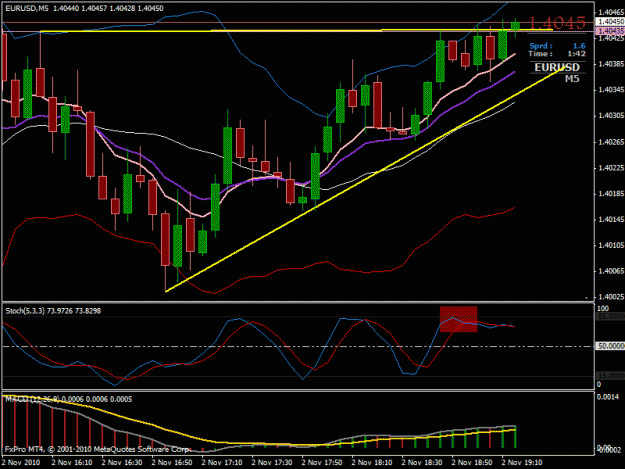Click the Stoch(5,3,3) indicator label
Screen dimensions: 625x469
click(53, 311)
